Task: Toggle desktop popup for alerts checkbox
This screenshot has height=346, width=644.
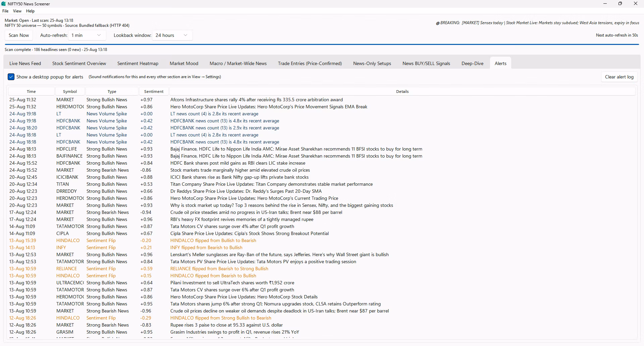Action: pyautogui.click(x=11, y=77)
